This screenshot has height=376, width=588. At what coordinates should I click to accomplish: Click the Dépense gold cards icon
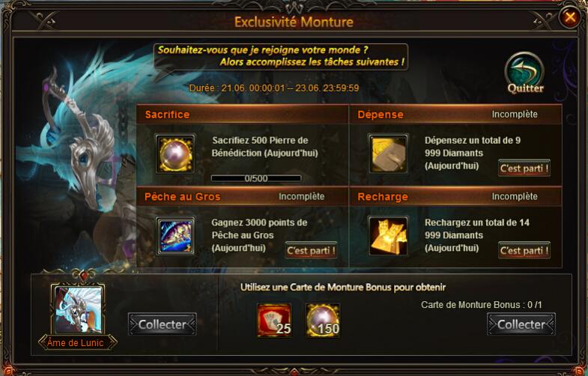[x=388, y=154]
